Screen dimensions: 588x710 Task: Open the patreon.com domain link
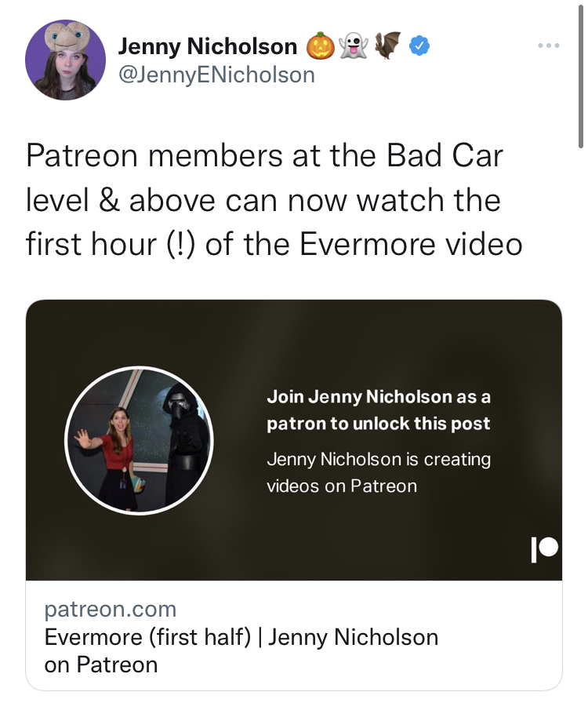(111, 609)
